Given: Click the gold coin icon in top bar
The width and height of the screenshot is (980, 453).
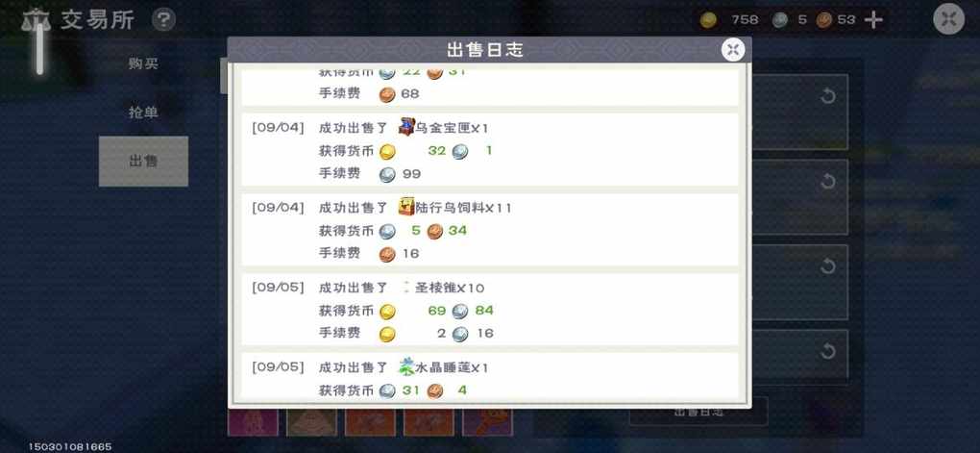Looking at the screenshot, I should coord(708,20).
